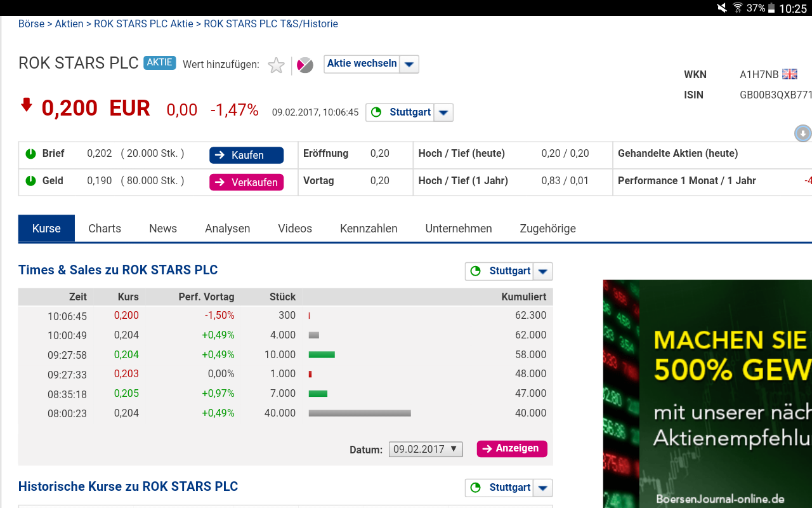Click the -1,50% performance value
812x508 pixels.
point(219,316)
